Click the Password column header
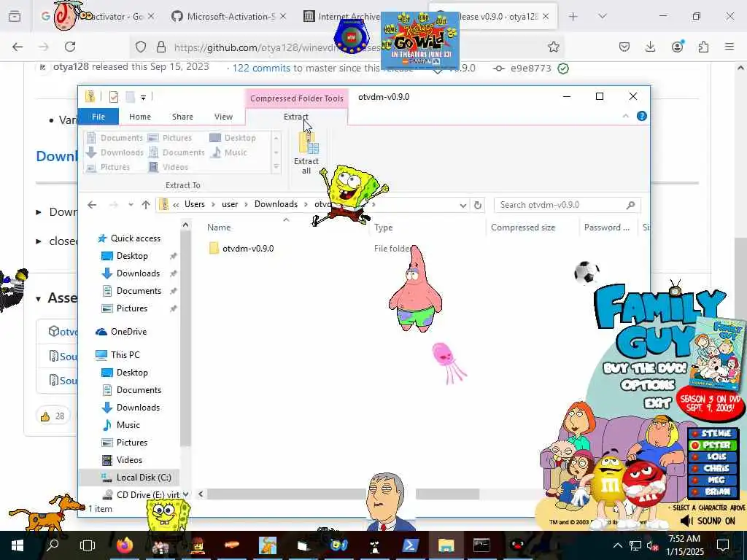 coord(606,227)
